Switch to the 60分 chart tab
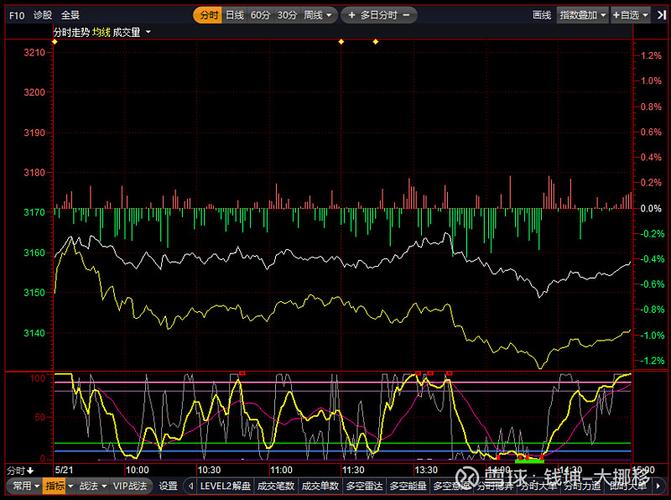Viewport: 671px width, 500px height. tap(260, 15)
